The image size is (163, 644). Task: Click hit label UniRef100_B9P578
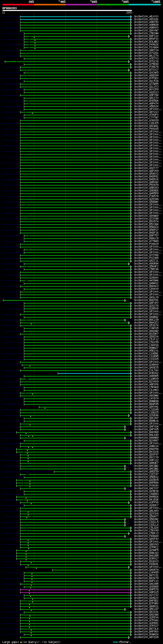(x=146, y=590)
